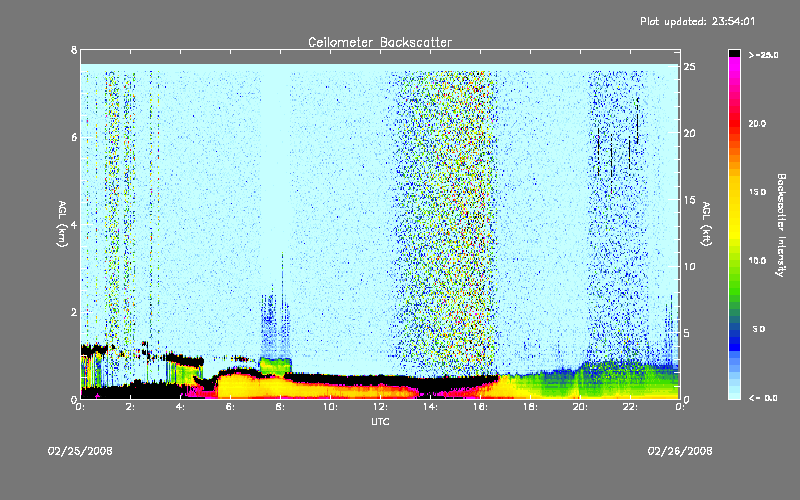The width and height of the screenshot is (800, 500).
Task: Click the left AGL (km) axis label
Action: tap(62, 224)
